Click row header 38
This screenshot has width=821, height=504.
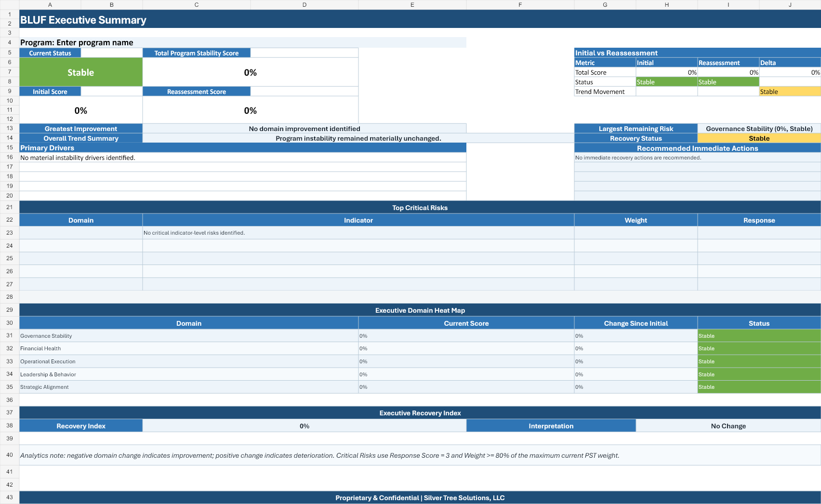(10, 425)
